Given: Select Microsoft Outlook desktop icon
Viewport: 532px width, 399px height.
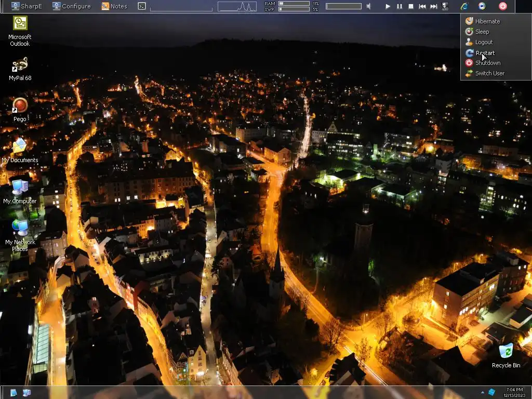Looking at the screenshot, I should tap(20, 31).
